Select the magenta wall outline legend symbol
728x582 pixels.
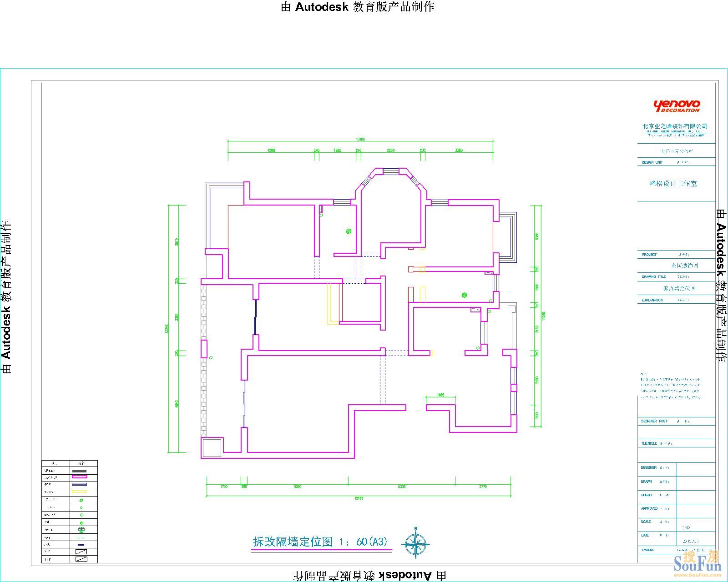pyautogui.click(x=80, y=477)
